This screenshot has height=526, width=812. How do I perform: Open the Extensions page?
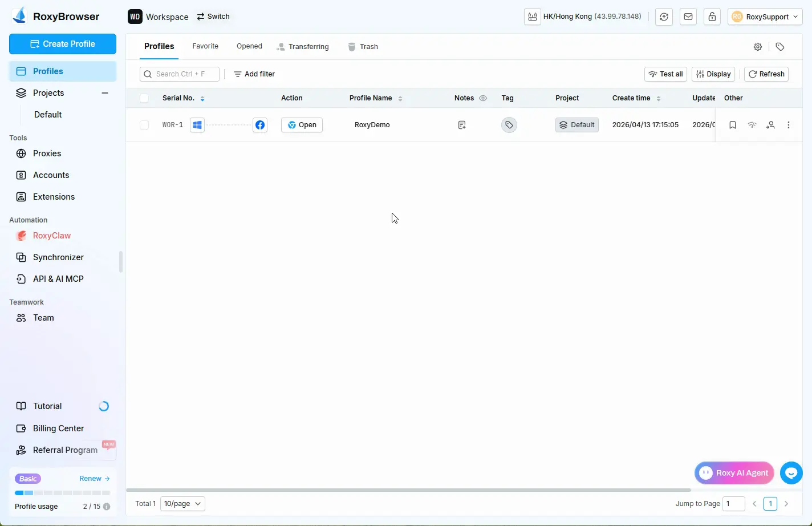(x=63, y=197)
